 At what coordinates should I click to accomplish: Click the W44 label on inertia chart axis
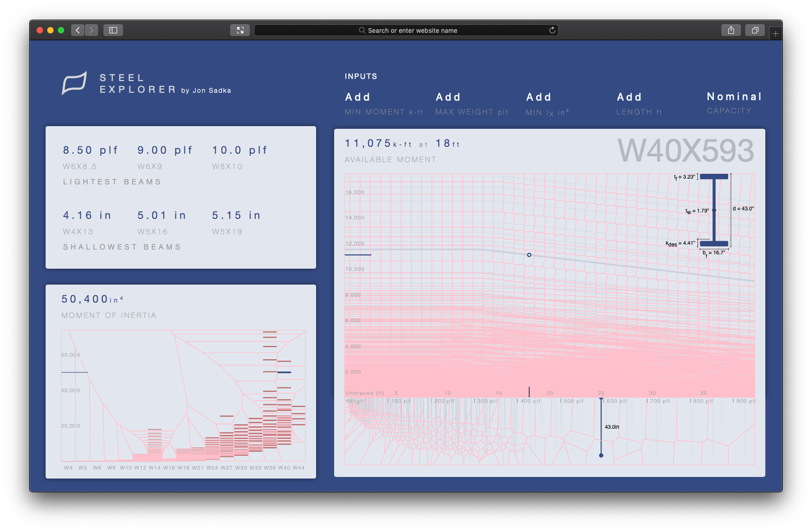pos(299,468)
